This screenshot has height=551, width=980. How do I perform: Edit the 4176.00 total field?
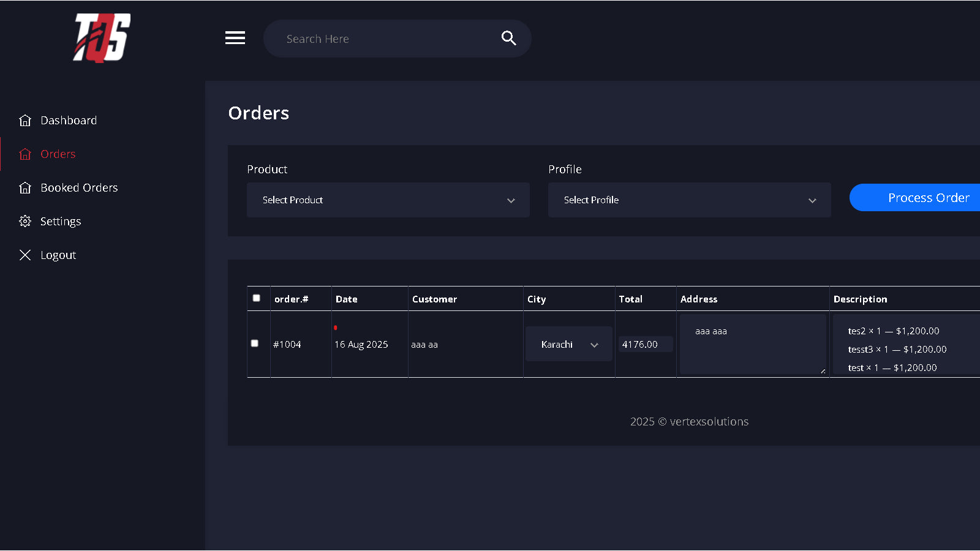[646, 344]
